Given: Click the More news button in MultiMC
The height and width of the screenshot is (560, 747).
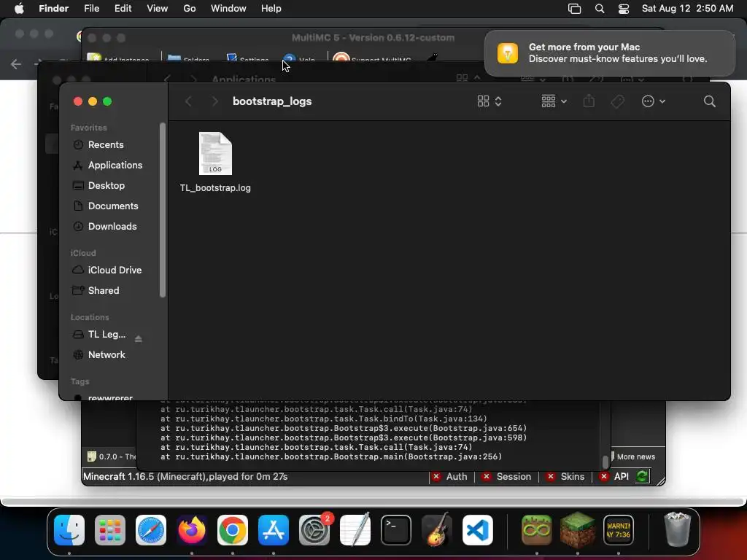Looking at the screenshot, I should (x=635, y=456).
